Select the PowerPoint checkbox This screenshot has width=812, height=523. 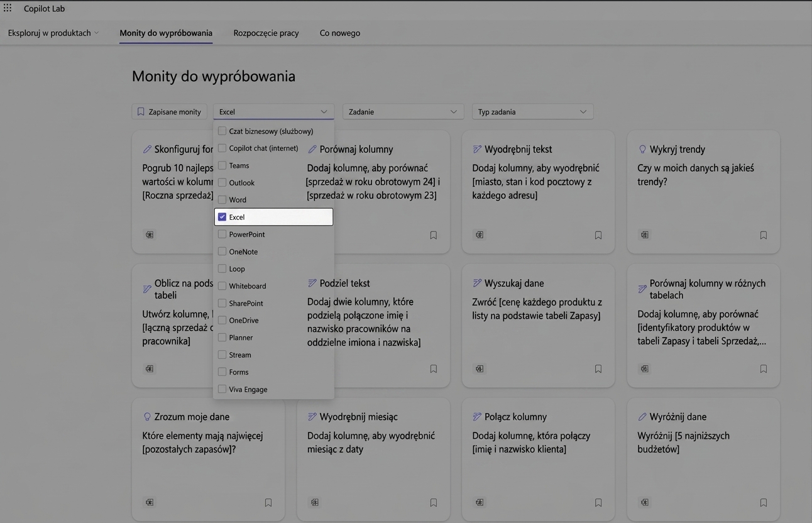point(222,234)
